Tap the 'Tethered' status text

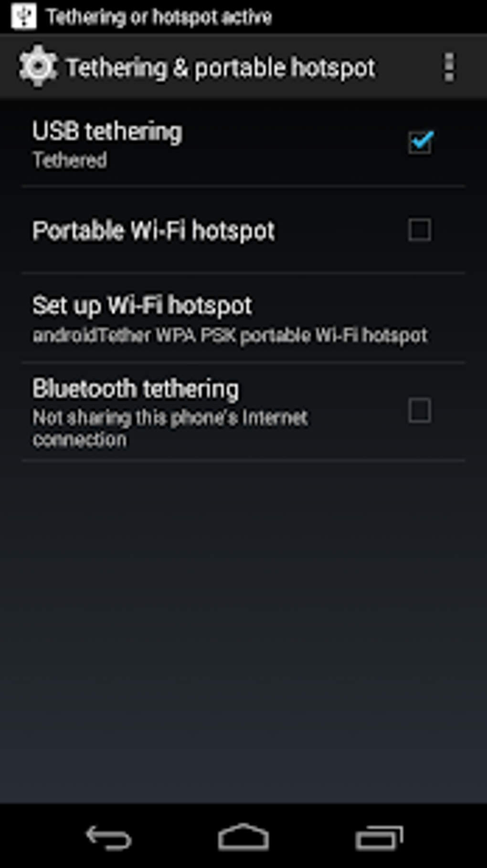pos(70,160)
